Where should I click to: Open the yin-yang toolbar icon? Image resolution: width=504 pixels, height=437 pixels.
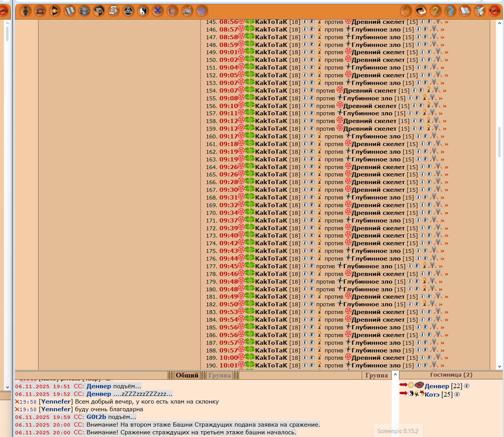point(143,11)
